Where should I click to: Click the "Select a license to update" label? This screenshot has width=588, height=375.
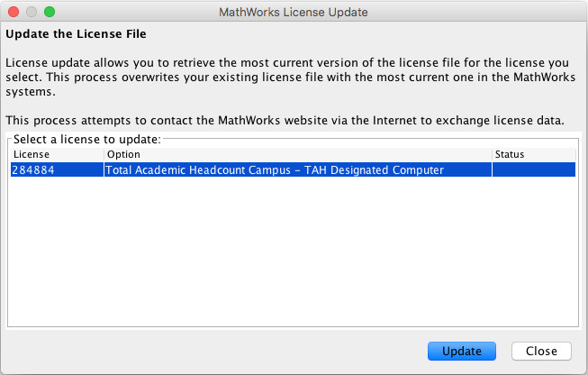(86, 139)
